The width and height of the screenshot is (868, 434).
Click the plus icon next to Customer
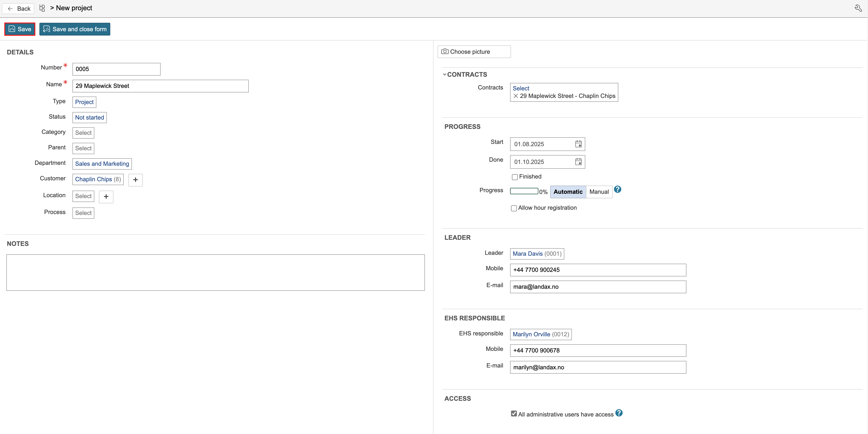click(136, 180)
